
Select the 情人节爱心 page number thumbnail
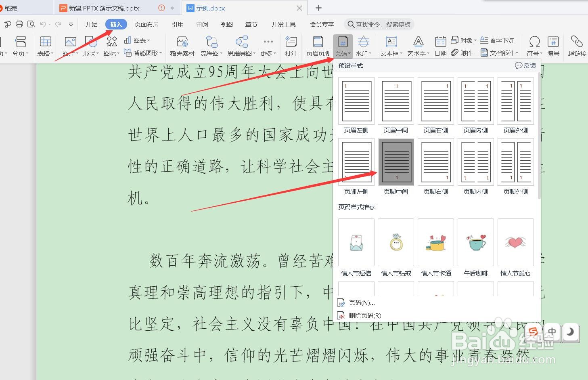pos(515,242)
